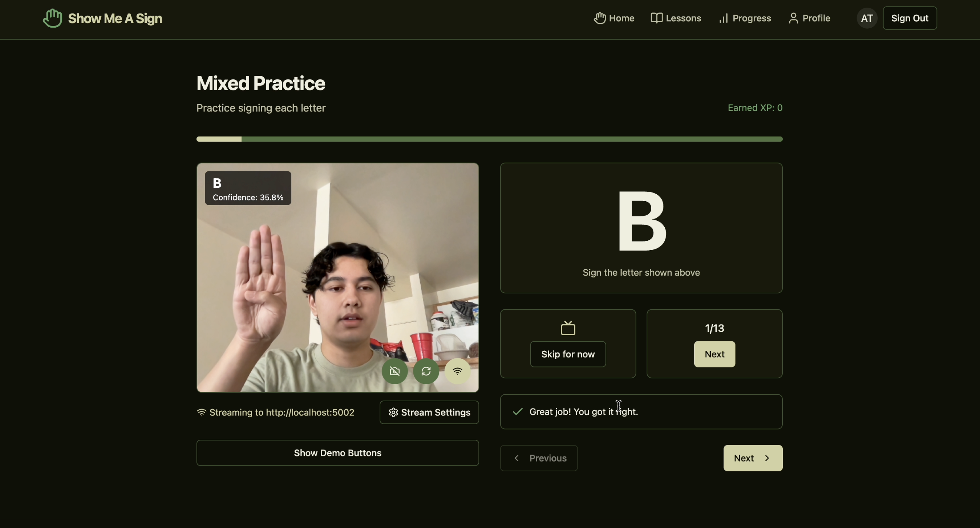Image resolution: width=980 pixels, height=528 pixels.
Task: Go to Home page
Action: click(614, 18)
